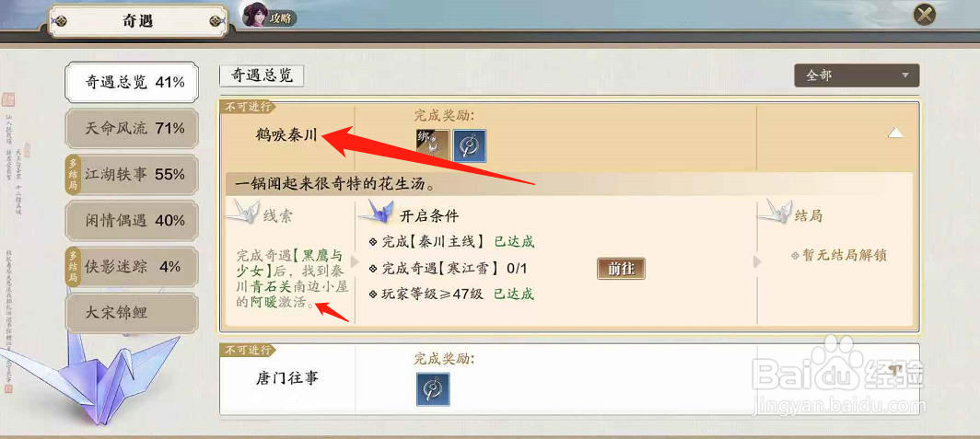Click the purple crane beside 开启条件

pos(376,211)
